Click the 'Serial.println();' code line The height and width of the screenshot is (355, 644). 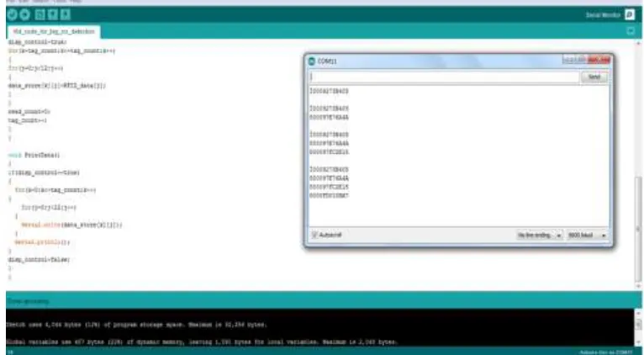click(42, 242)
